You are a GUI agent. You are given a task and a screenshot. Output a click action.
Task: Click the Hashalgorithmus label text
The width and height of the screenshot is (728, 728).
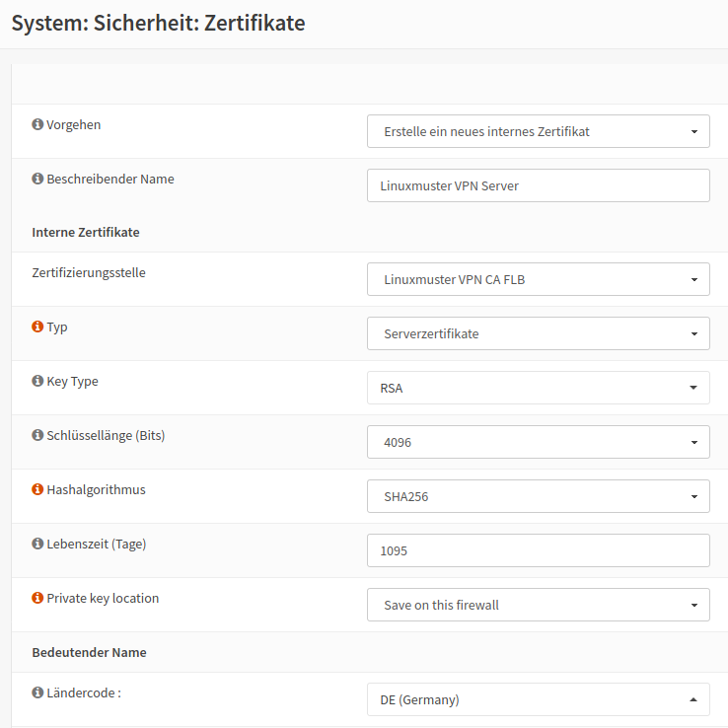[x=96, y=490]
